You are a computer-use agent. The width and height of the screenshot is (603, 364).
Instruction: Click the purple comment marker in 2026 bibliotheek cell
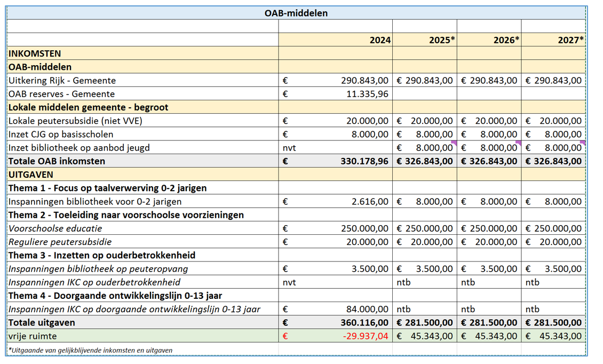pos(518,143)
